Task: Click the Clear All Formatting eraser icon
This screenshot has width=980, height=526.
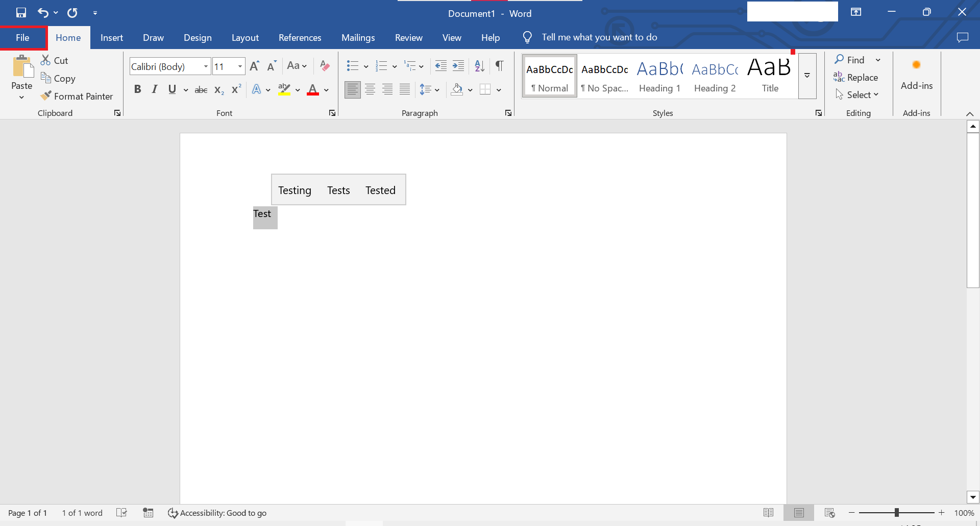Action: [x=325, y=66]
